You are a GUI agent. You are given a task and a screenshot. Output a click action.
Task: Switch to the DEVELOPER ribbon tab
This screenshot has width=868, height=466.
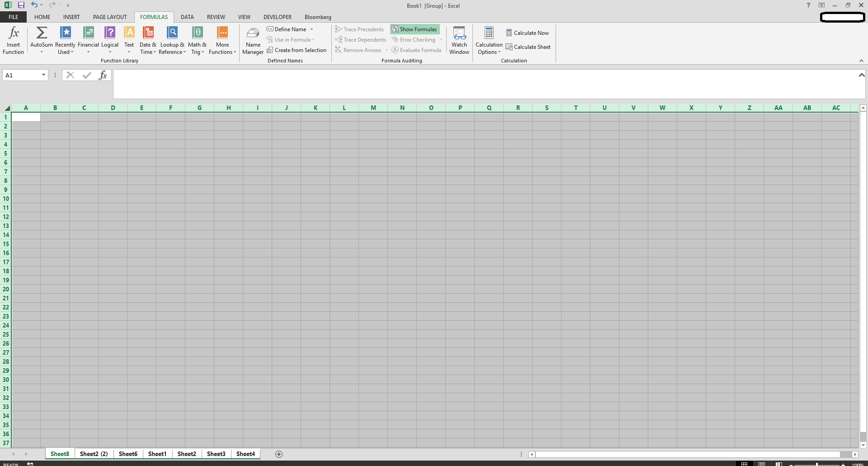(278, 17)
